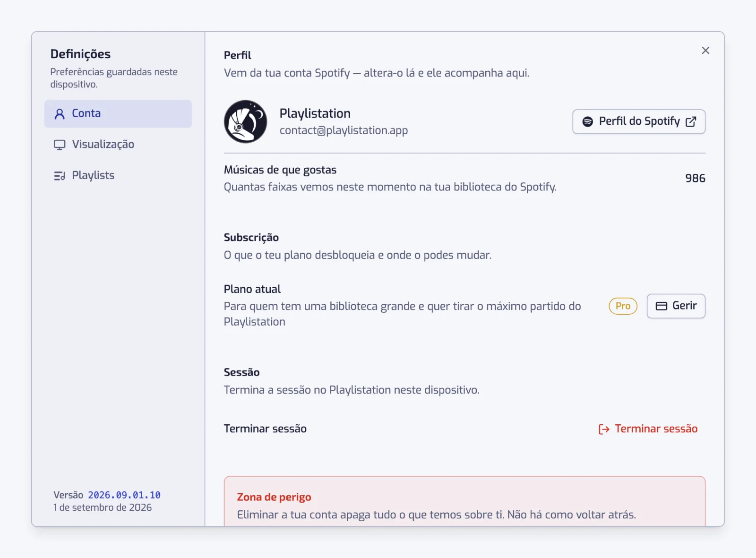
Task: Click the Spotify logo icon in profile button
Action: click(587, 121)
